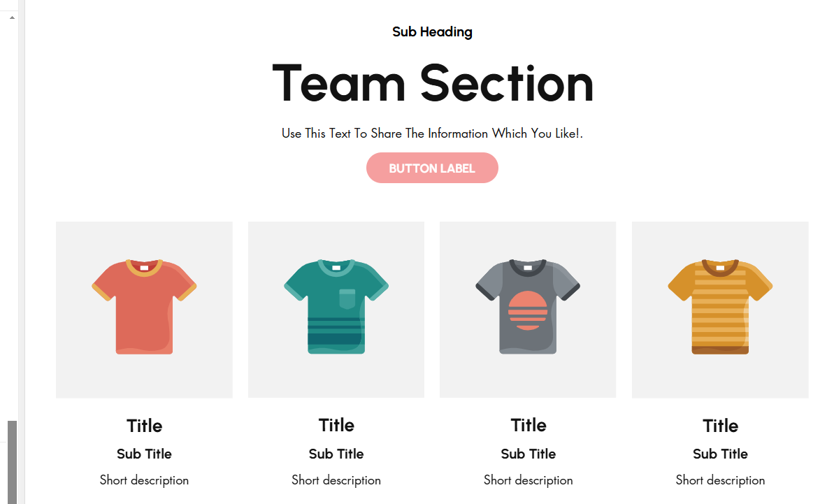
Task: Select the red t-shirt image
Action: pos(144,309)
